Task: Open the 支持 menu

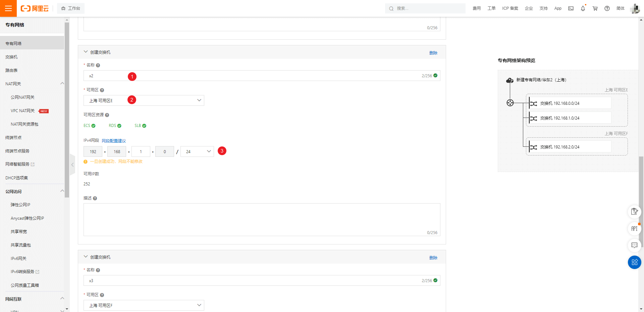Action: [544, 8]
